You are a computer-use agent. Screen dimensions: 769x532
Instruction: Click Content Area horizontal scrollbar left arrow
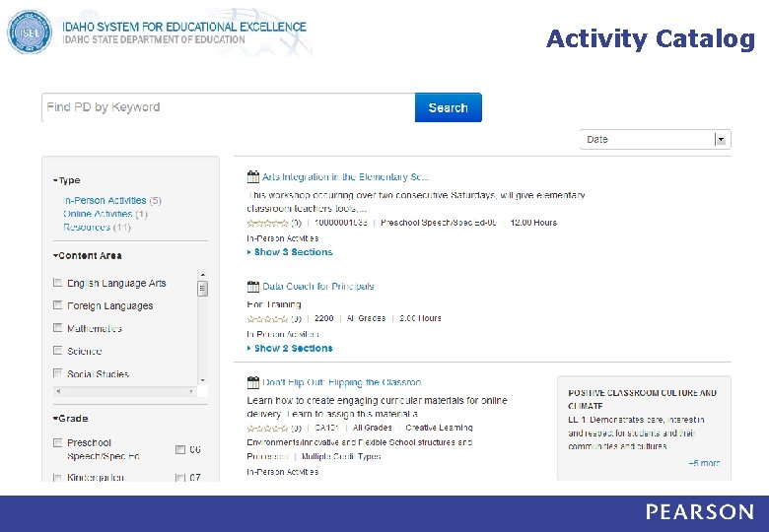point(58,391)
